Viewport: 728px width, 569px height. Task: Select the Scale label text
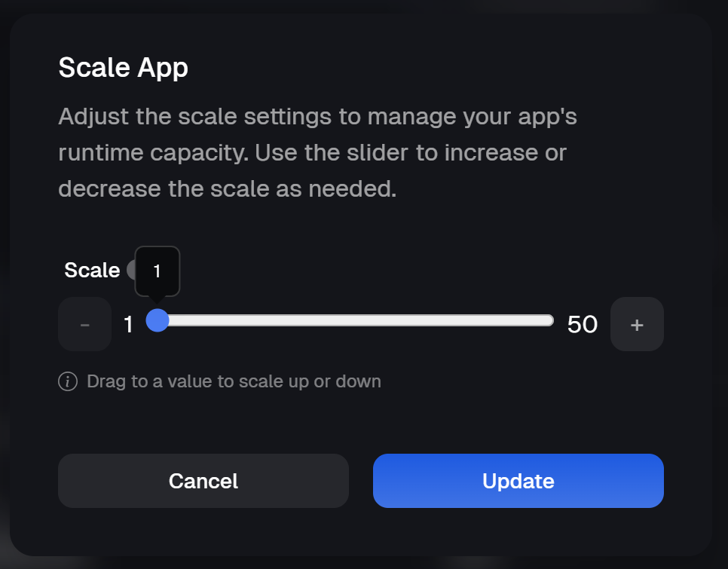coord(92,270)
